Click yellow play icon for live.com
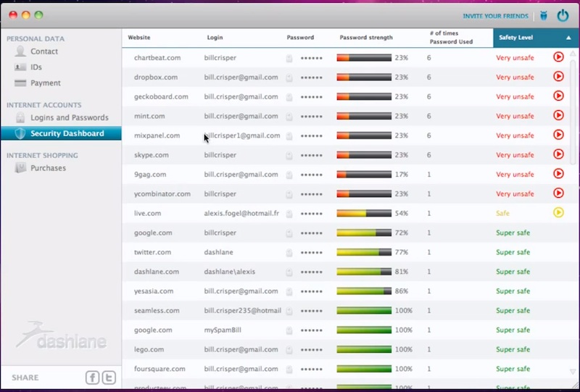 558,212
